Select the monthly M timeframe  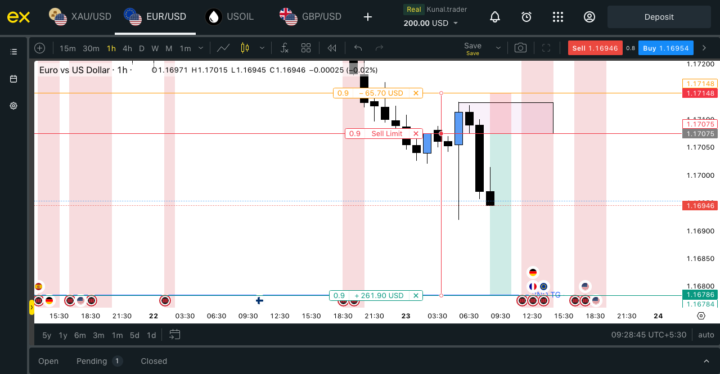[x=169, y=48]
